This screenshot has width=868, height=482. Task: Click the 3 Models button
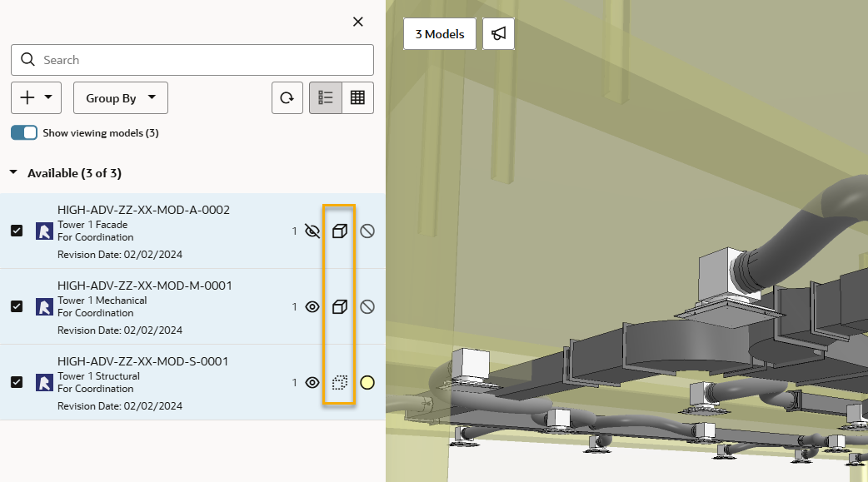(x=440, y=34)
